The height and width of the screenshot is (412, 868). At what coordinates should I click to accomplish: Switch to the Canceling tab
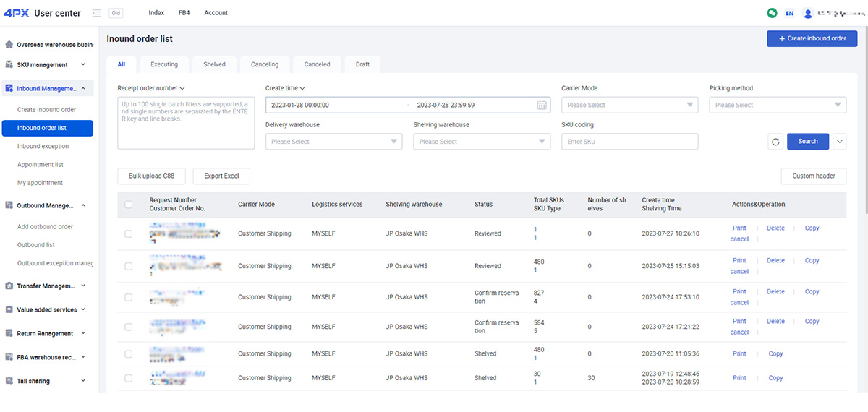(x=265, y=64)
